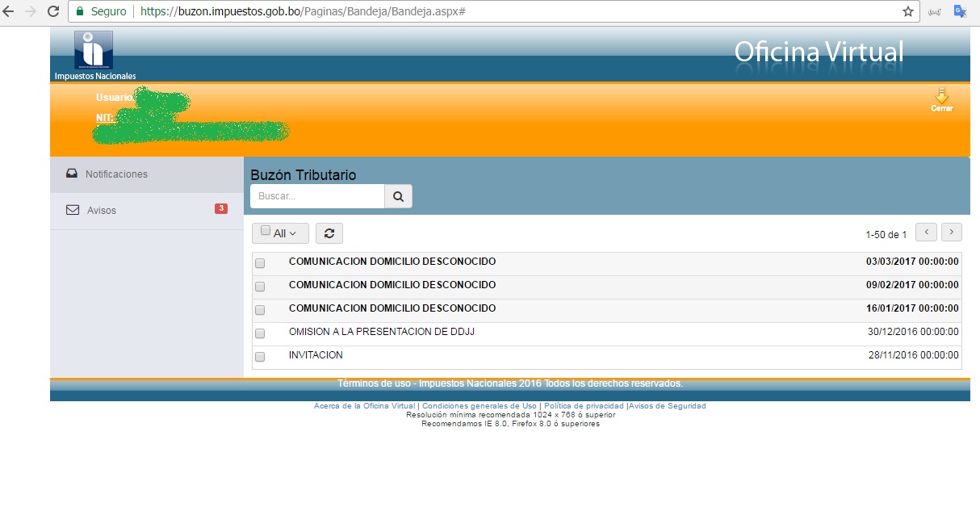The width and height of the screenshot is (980, 507).
Task: Expand the All selection dropdown
Action: 279,233
